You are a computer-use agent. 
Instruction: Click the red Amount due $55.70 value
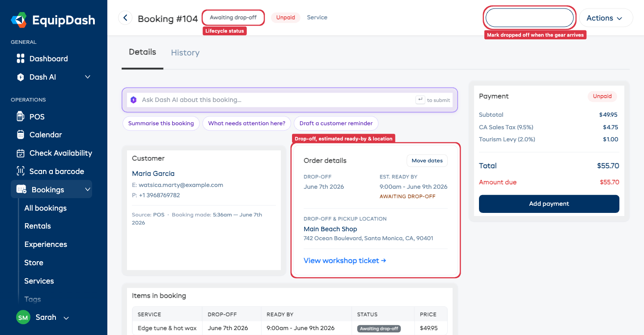tap(610, 182)
